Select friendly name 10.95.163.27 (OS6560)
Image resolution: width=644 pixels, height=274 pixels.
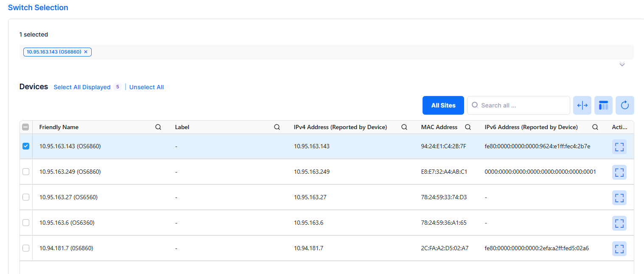(68, 197)
